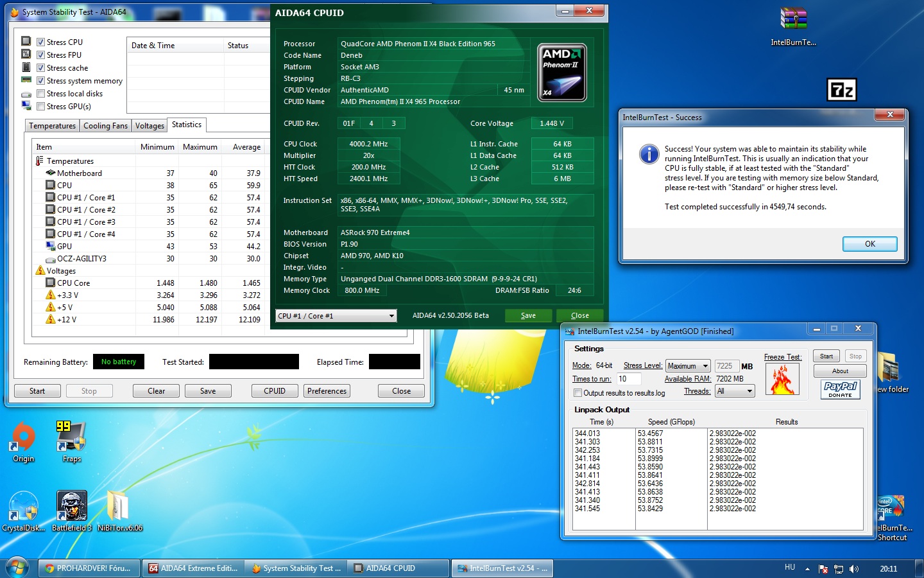Screen dimensions: 924x578
Task: Open the Windows Start orb
Action: click(x=17, y=568)
